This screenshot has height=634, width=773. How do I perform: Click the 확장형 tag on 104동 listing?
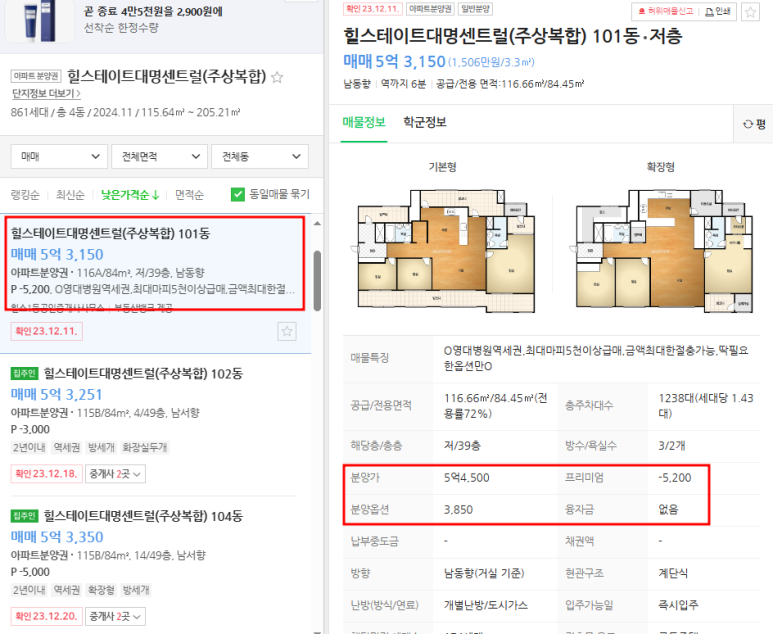[101, 590]
